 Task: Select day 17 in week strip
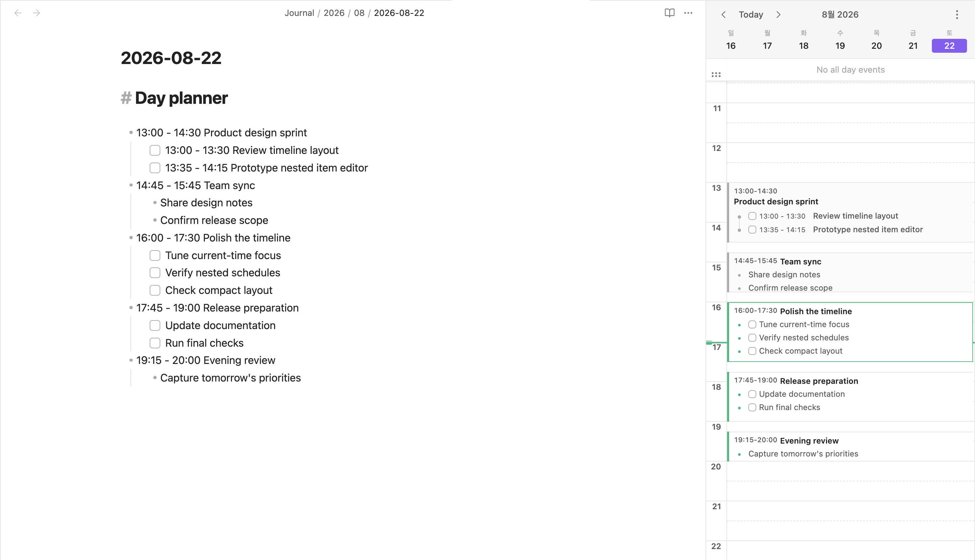tap(767, 46)
